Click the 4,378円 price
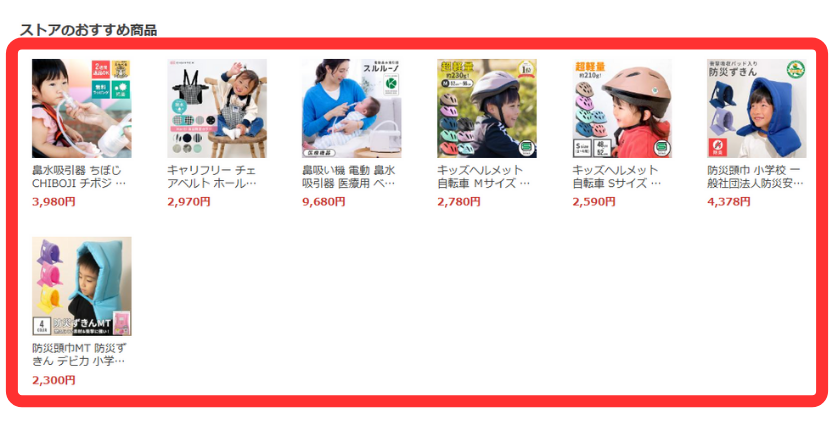The width and height of the screenshot is (834, 427). tap(729, 202)
